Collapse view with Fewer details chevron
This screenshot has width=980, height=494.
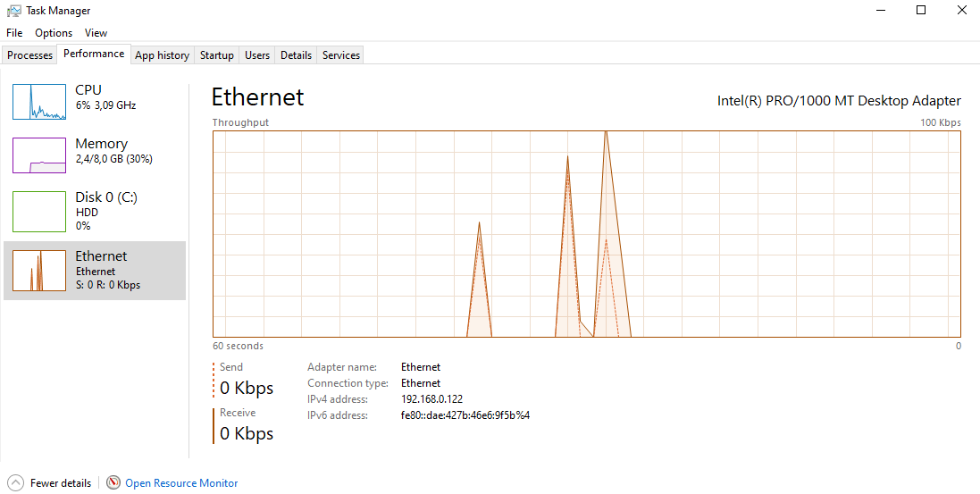(x=15, y=483)
